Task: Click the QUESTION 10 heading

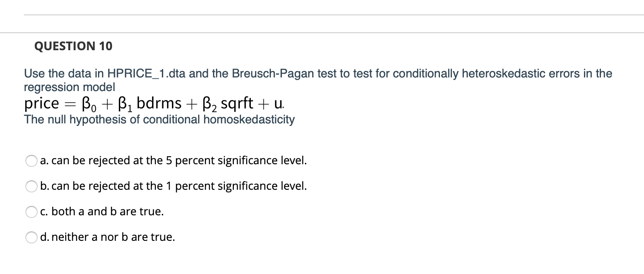Action: [73, 46]
